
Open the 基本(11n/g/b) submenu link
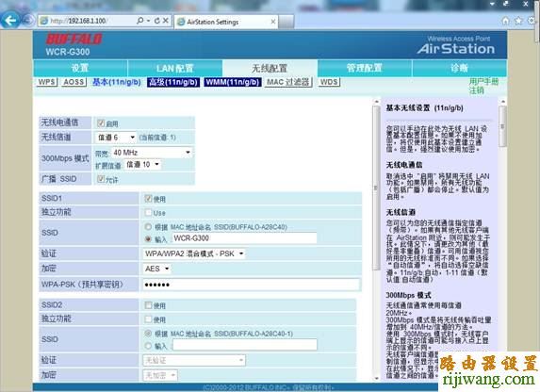(117, 82)
